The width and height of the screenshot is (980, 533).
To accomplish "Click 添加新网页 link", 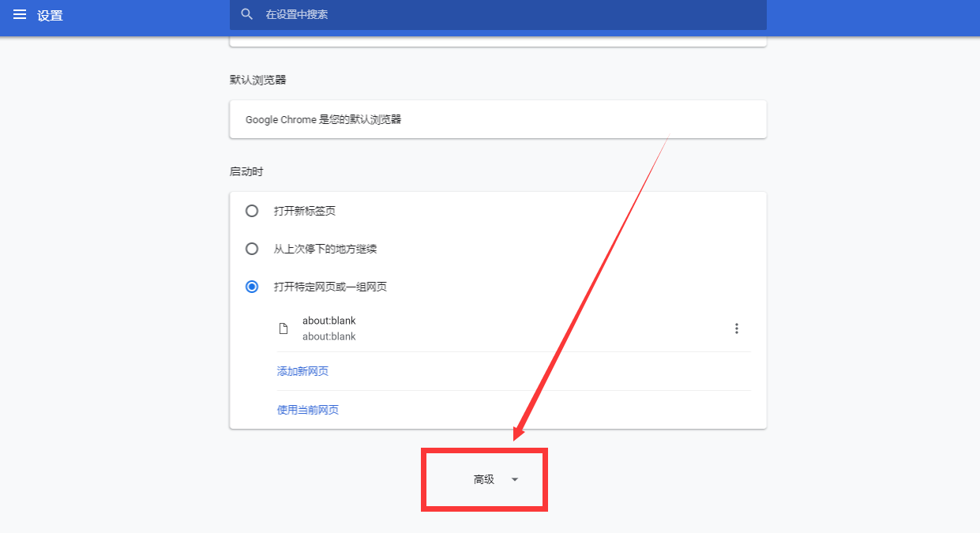I will [x=302, y=371].
